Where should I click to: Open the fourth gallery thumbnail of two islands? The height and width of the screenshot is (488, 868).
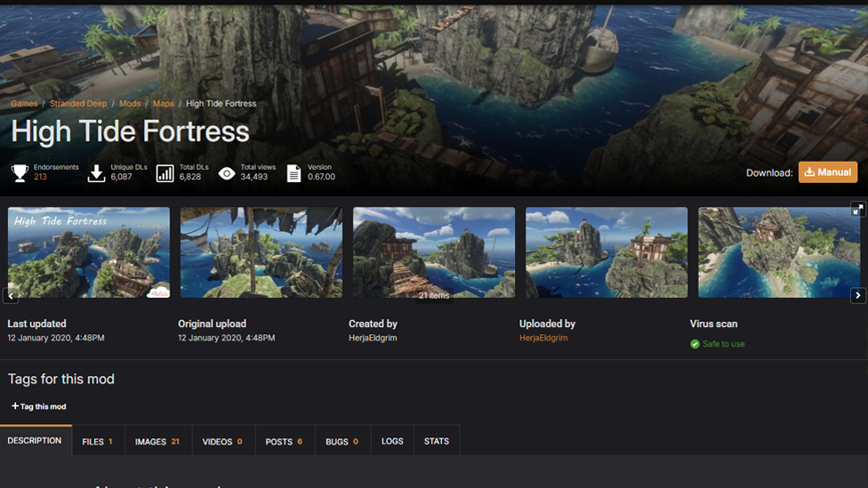click(607, 252)
